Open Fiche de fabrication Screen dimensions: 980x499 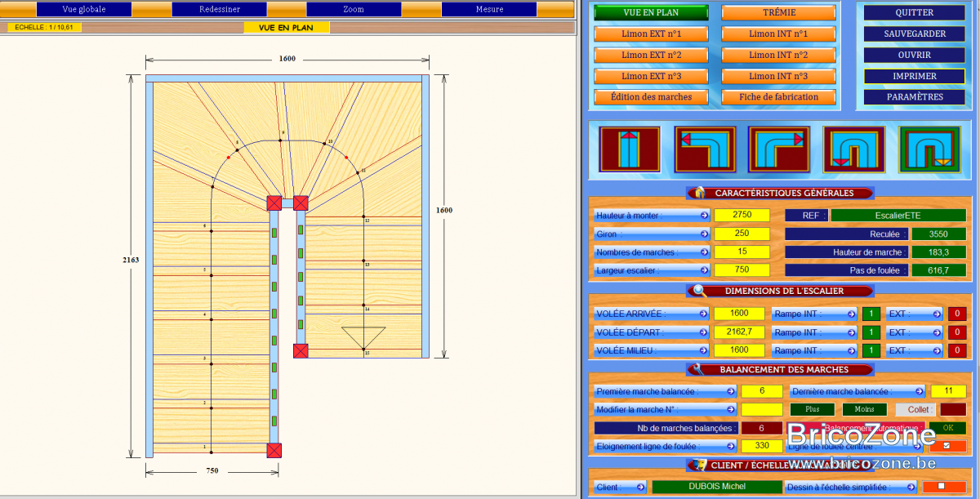tap(778, 97)
